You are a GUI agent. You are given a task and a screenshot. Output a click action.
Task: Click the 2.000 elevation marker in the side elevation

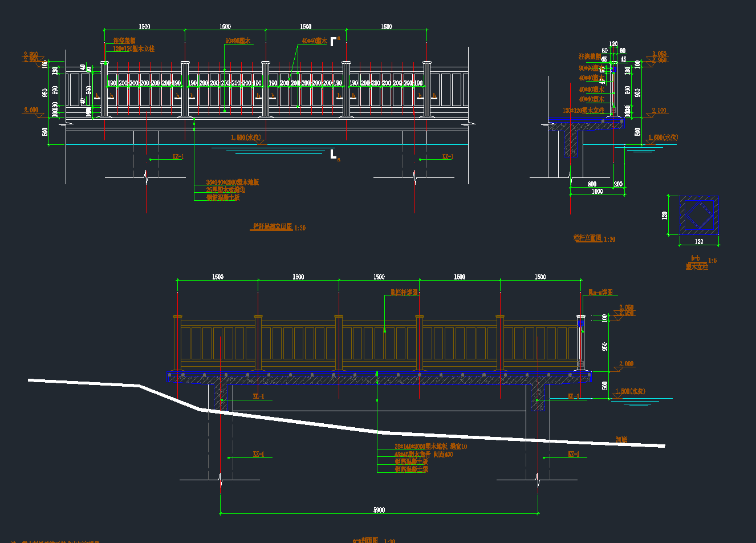click(659, 111)
